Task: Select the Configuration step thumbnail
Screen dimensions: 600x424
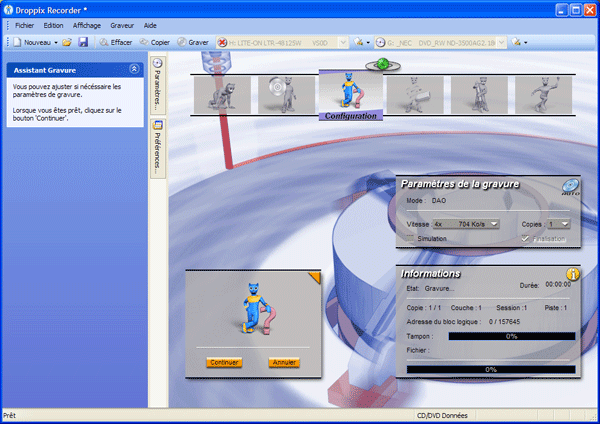Action: coord(351,95)
